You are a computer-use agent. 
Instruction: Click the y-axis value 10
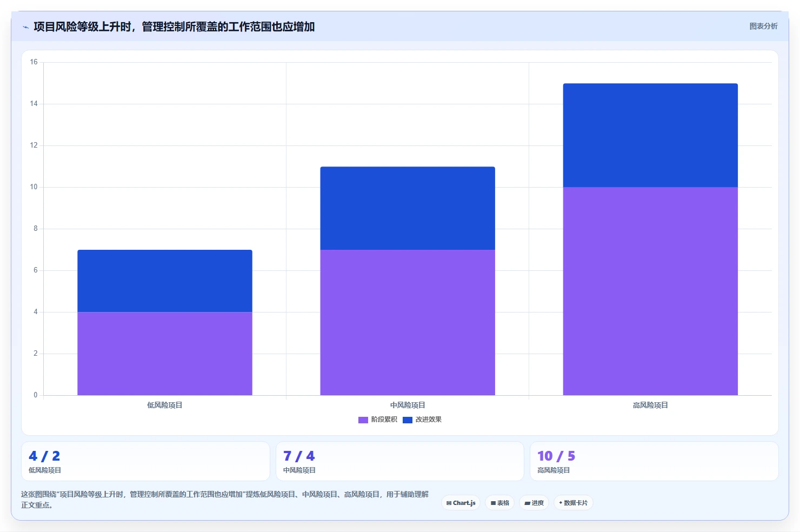point(34,187)
